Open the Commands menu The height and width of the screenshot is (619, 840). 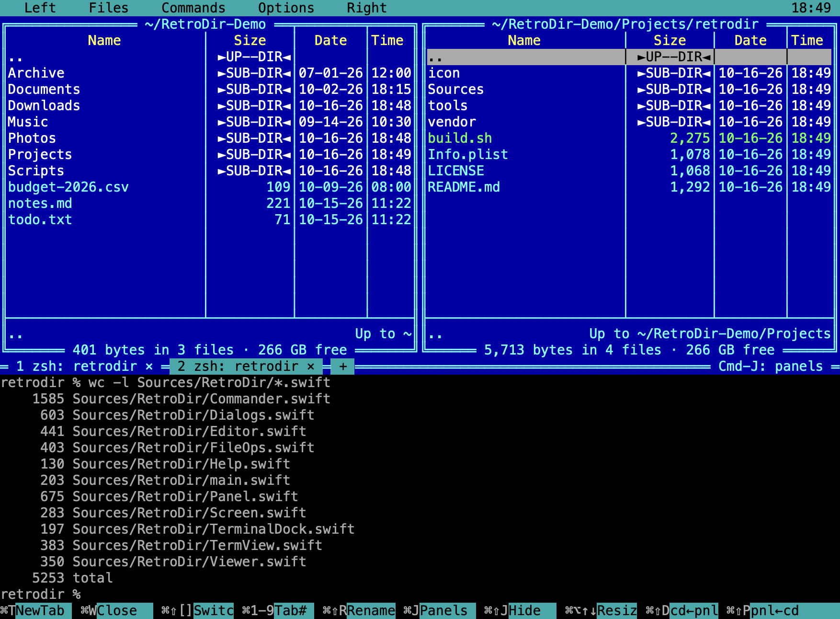point(193,8)
